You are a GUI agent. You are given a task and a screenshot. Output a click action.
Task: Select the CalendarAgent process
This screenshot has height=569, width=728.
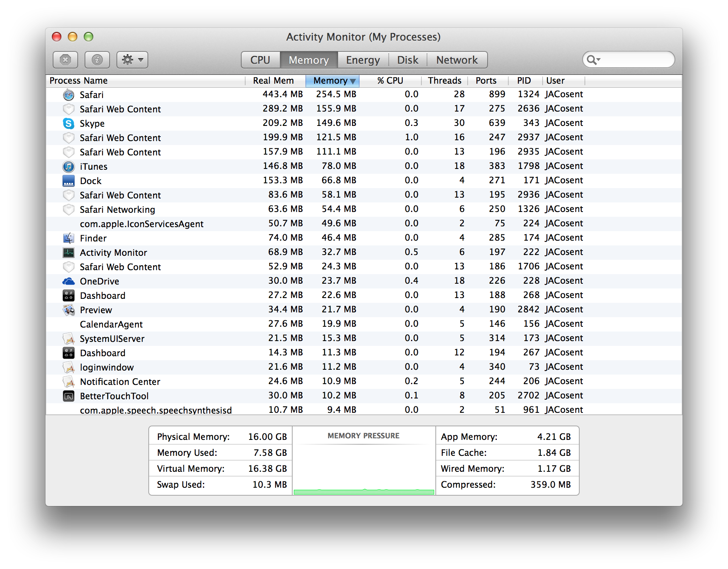point(364,324)
